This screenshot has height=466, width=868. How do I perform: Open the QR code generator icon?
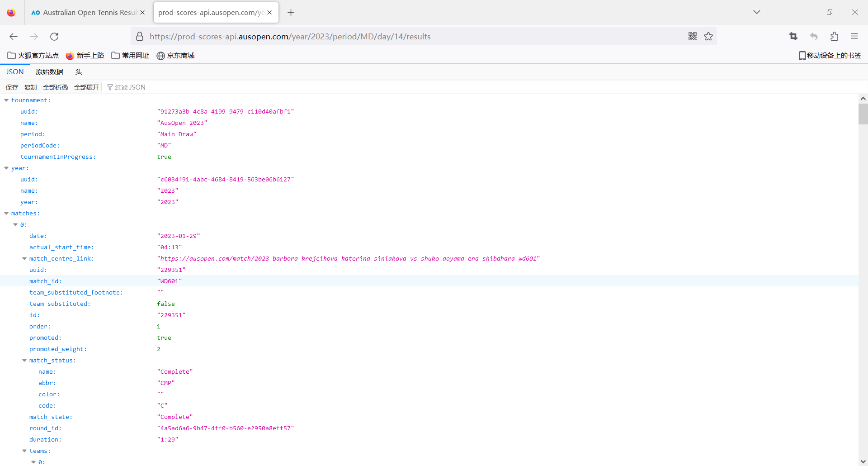point(692,37)
